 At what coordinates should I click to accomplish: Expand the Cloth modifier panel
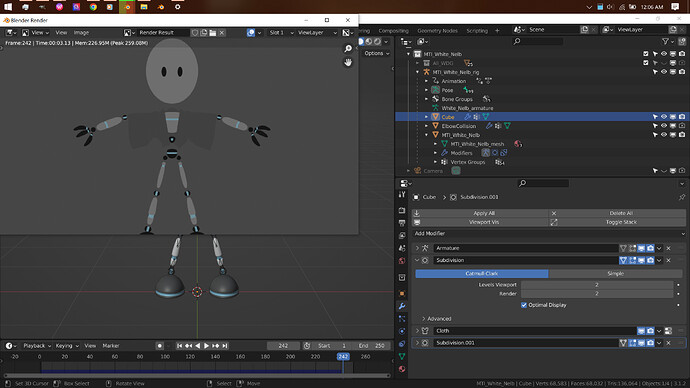click(x=417, y=331)
